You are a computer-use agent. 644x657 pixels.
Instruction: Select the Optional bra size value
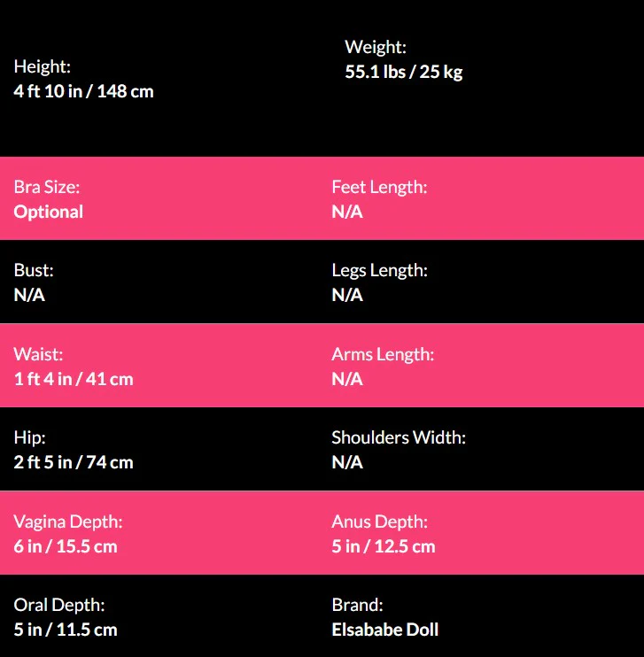(49, 212)
